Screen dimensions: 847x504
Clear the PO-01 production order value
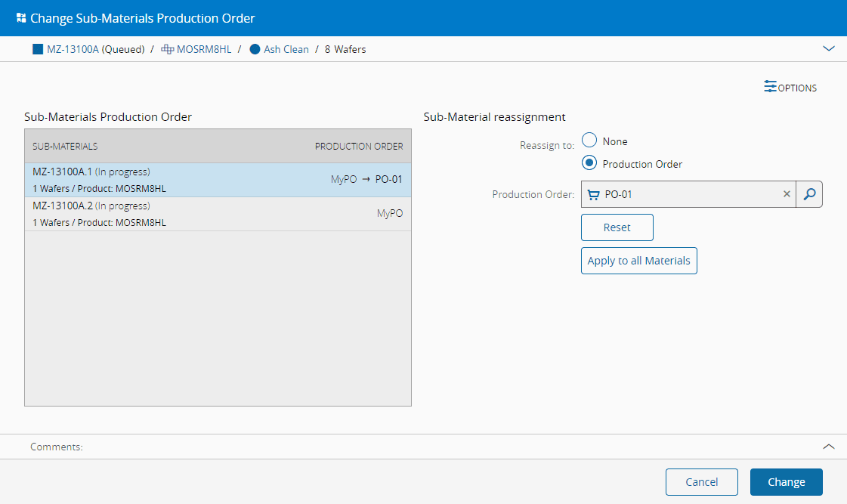point(787,194)
